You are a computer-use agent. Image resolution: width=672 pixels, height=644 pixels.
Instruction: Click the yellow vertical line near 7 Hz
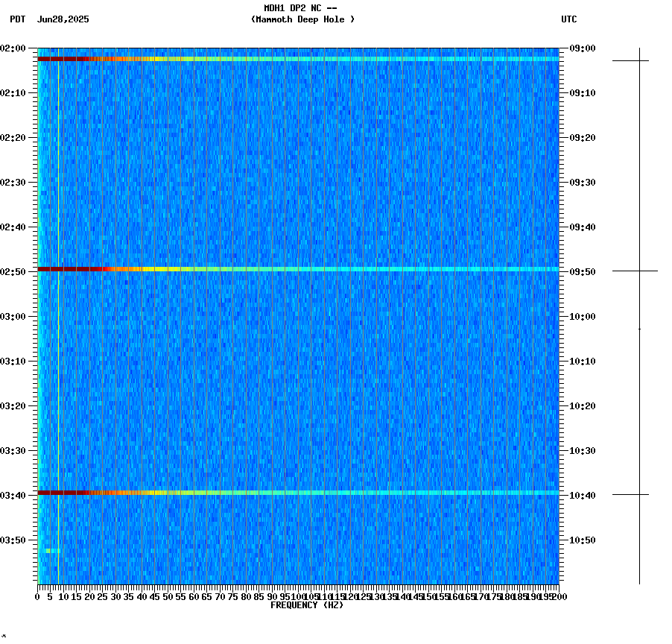pos(57,298)
